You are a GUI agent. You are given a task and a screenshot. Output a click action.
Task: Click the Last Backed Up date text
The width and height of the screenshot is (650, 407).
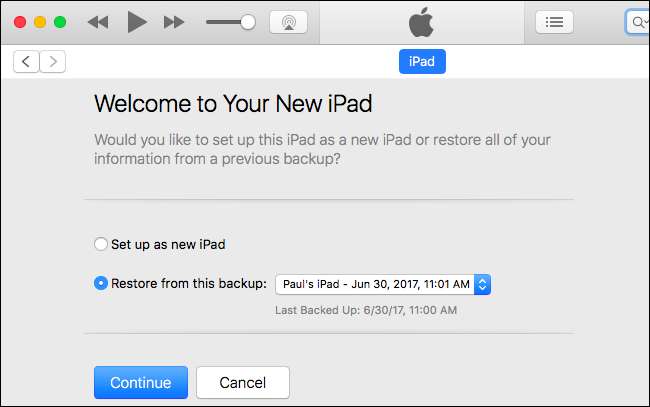click(x=366, y=310)
